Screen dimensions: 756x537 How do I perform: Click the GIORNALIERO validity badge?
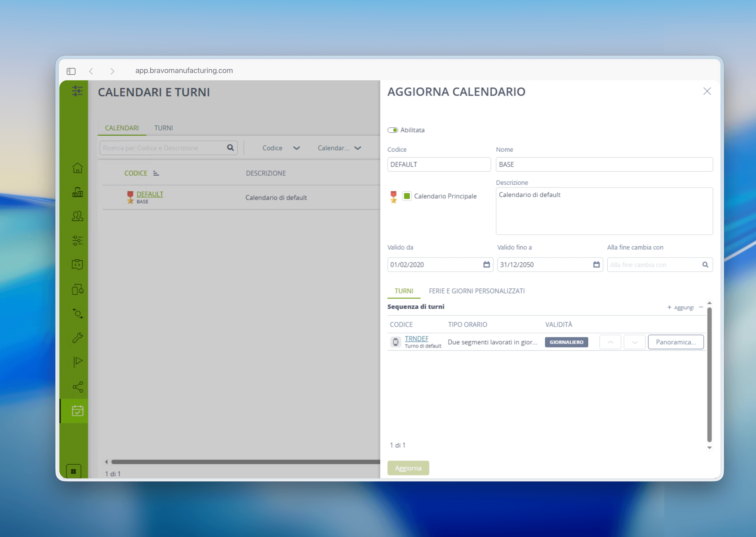click(566, 342)
